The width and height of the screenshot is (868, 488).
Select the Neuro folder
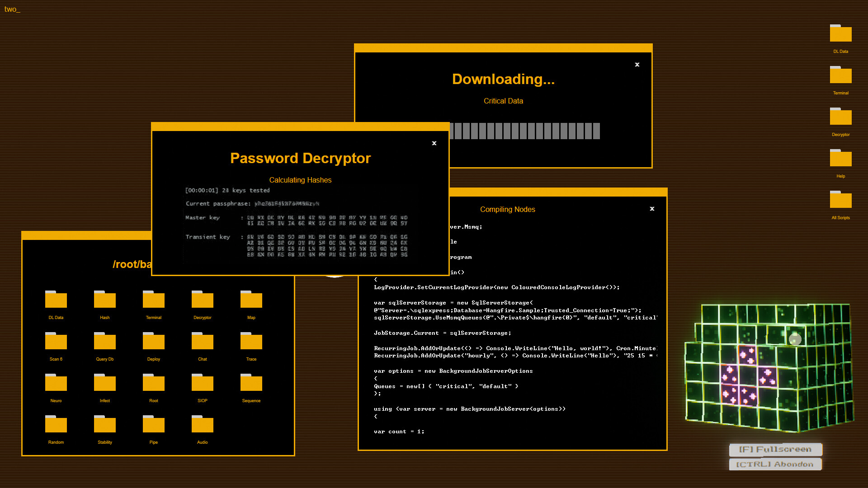click(56, 383)
